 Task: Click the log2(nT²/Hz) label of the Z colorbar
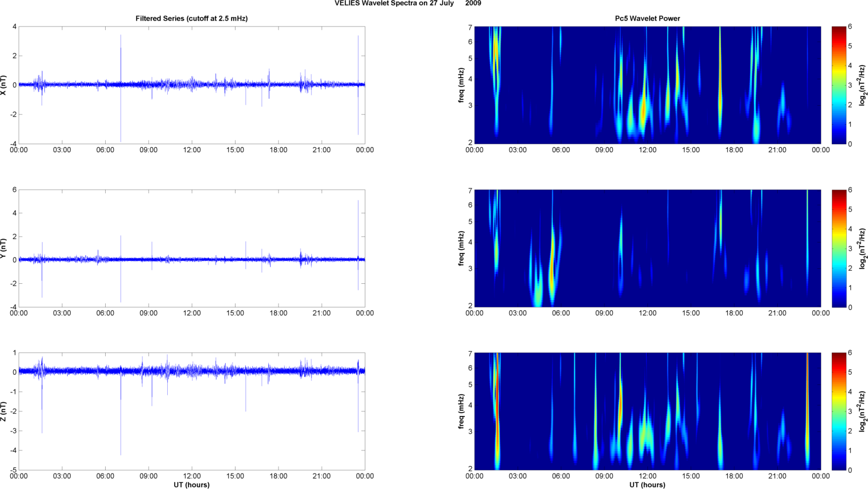(x=863, y=411)
